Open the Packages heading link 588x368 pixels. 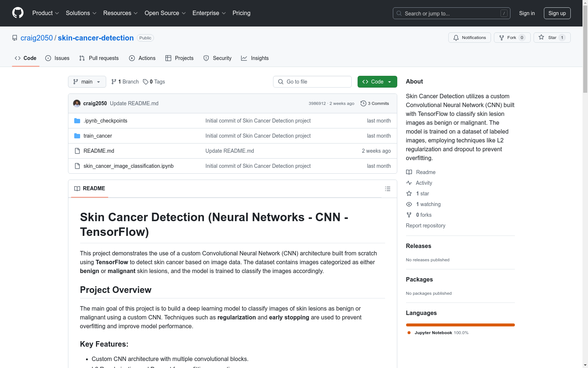(419, 279)
